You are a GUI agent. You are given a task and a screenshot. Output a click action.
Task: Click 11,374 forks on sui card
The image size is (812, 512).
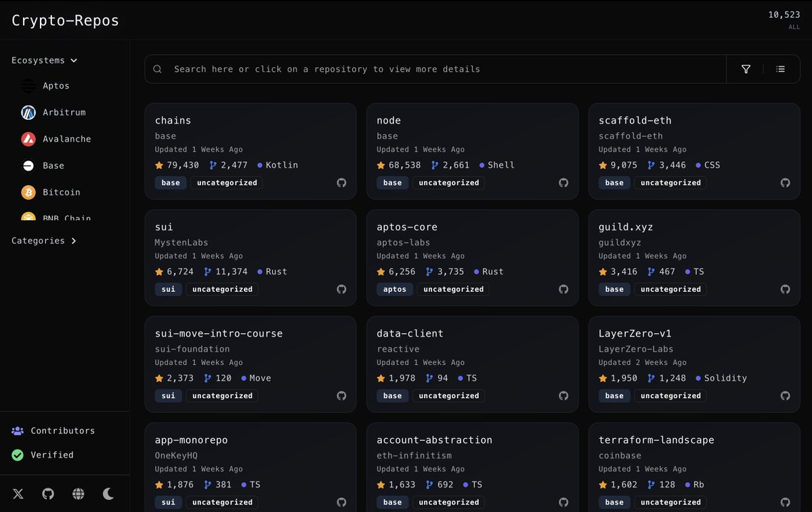pos(226,272)
